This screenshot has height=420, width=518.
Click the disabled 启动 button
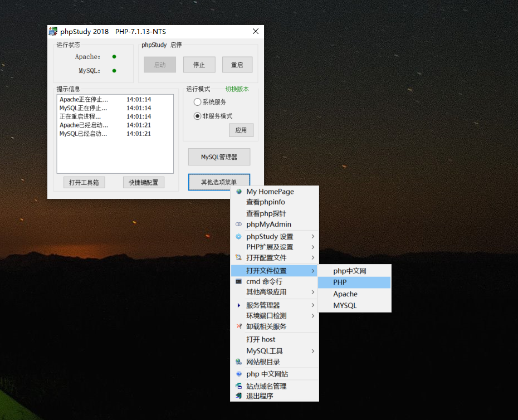coord(160,65)
